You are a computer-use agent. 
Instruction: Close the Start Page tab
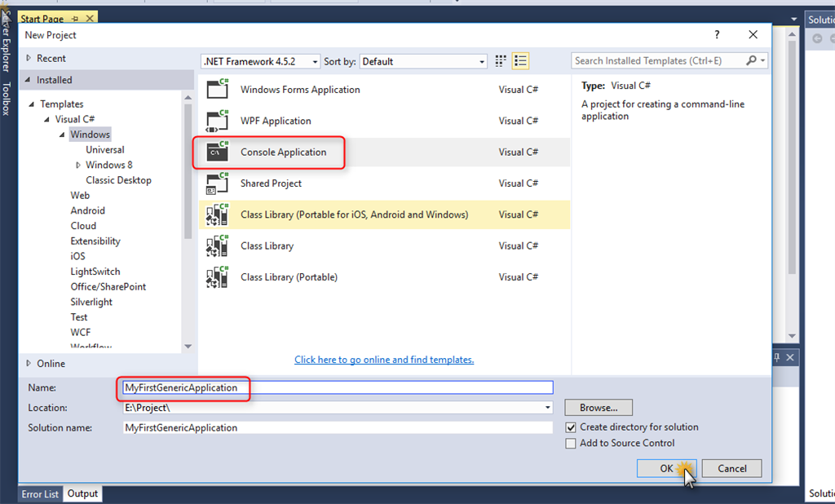tap(90, 19)
